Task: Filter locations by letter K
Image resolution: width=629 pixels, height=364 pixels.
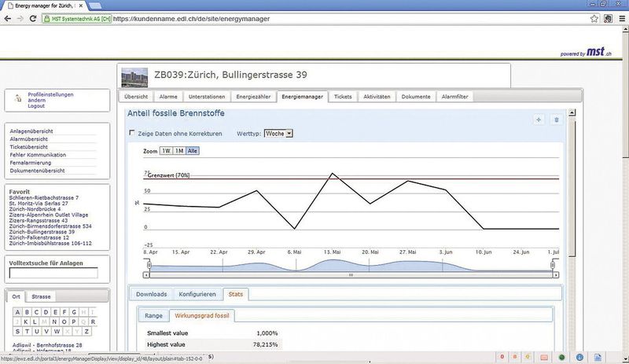Action: pos(25,322)
